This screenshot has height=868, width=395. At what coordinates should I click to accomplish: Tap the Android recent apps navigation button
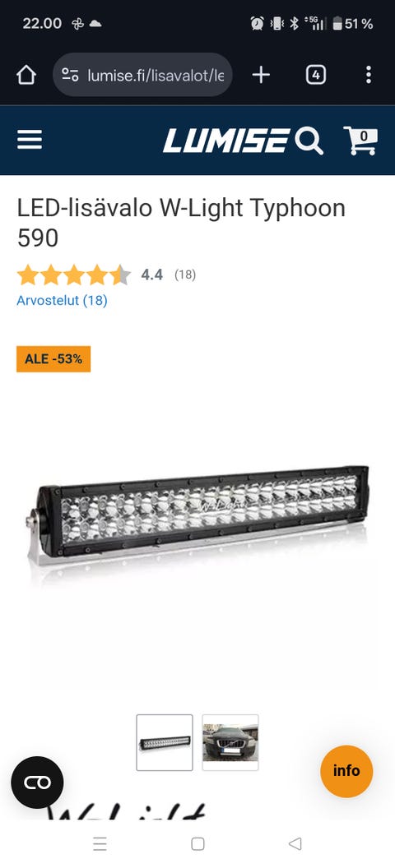[x=100, y=843]
